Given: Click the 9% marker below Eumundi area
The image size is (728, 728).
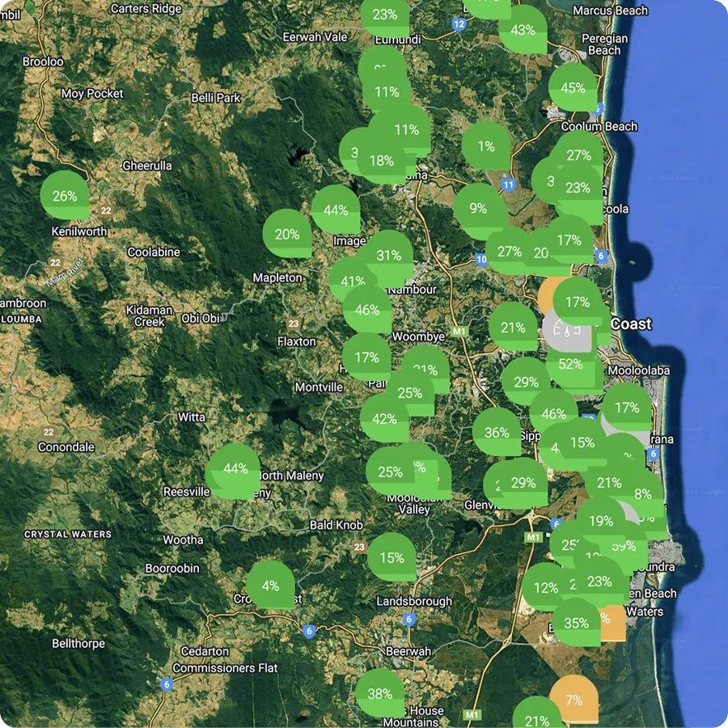Looking at the screenshot, I should pyautogui.click(x=477, y=208).
